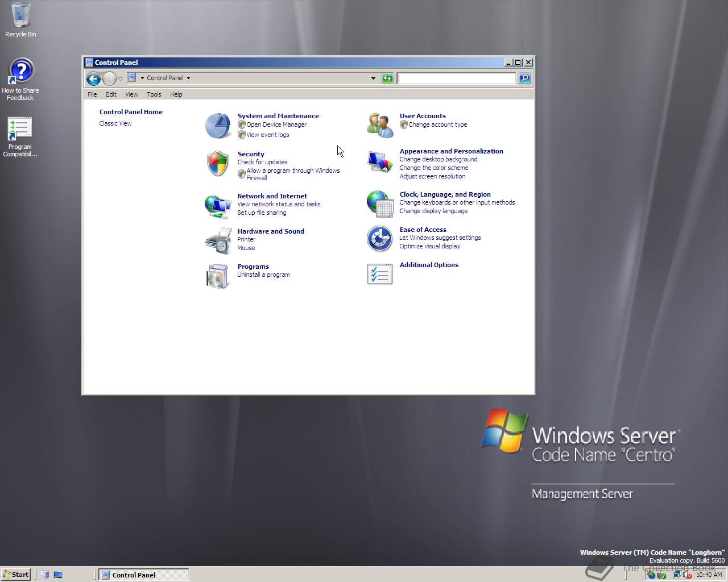The height and width of the screenshot is (582, 728).
Task: Click the System and Maintenance pie-chart icon
Action: [x=218, y=126]
